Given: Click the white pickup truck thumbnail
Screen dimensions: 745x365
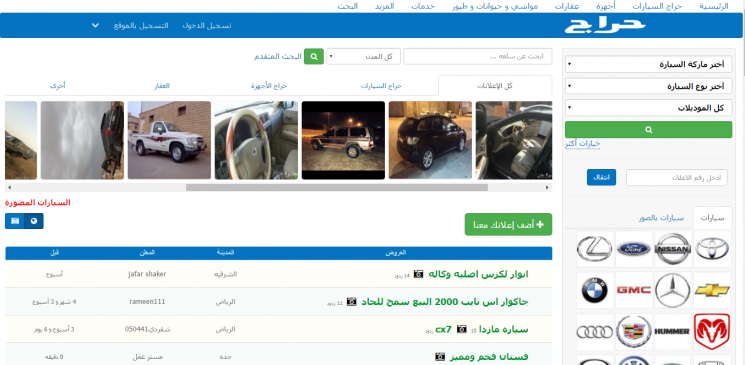Looking at the screenshot, I should pyautogui.click(x=169, y=140).
